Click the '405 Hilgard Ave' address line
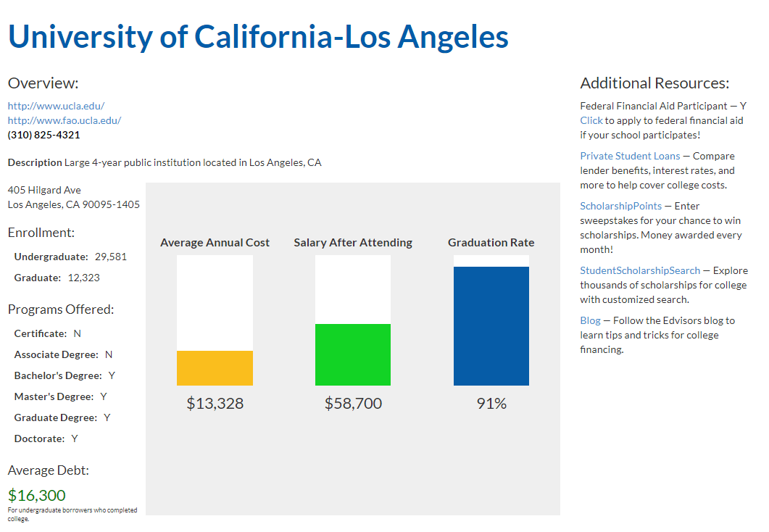This screenshot has width=769, height=532. (x=44, y=190)
